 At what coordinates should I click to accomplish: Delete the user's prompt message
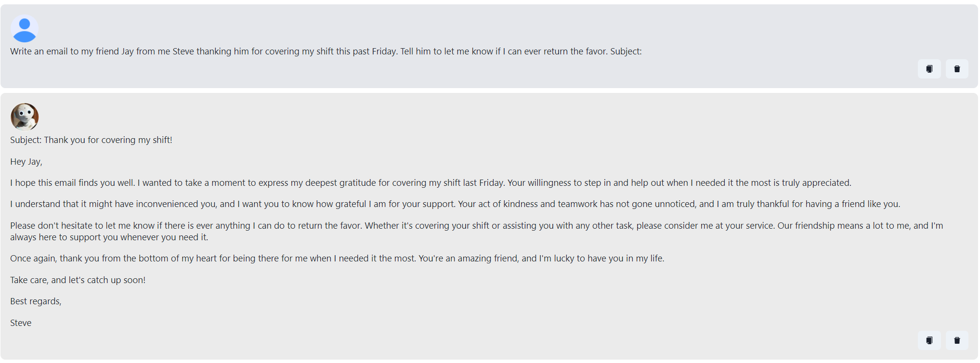[957, 69]
